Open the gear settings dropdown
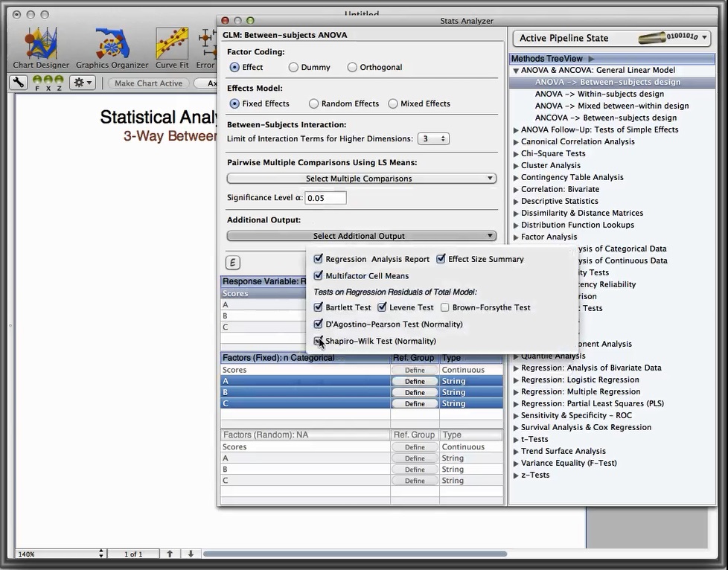728x570 pixels. tap(82, 83)
